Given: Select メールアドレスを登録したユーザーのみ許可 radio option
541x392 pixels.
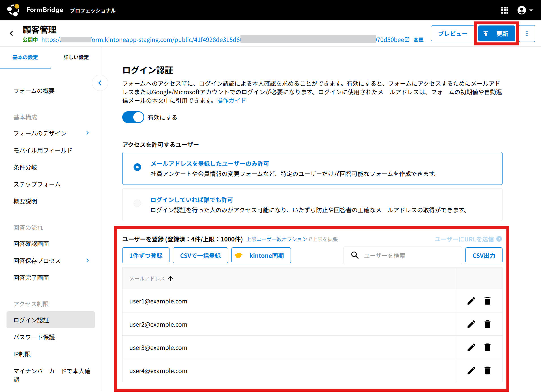Looking at the screenshot, I should click(x=138, y=167).
